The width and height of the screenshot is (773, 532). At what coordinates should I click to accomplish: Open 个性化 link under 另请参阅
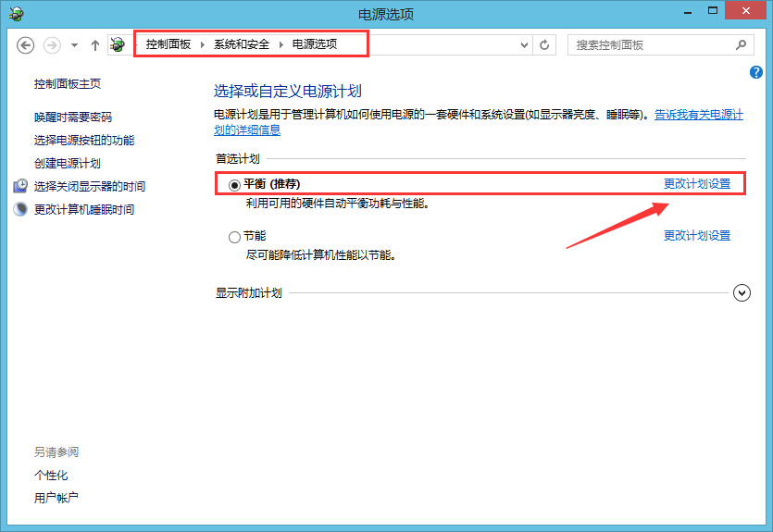[51, 476]
